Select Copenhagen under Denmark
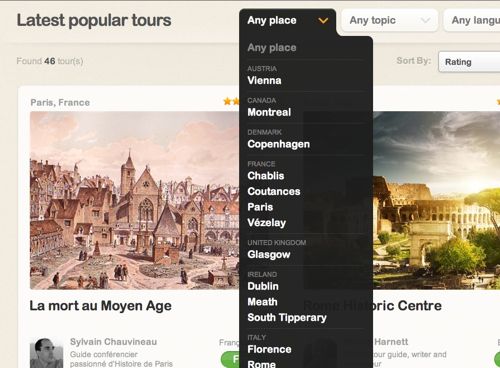Image resolution: width=500 pixels, height=368 pixels. (x=278, y=144)
